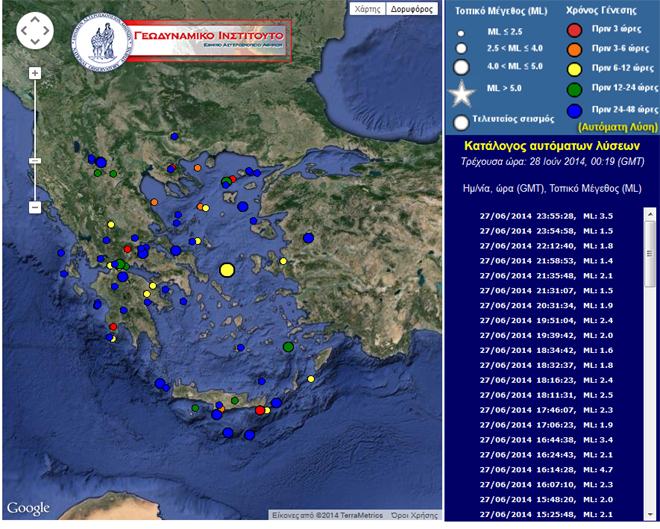Click the large yellow earthquake marker in the Aegean
Screen dimensions: 660x529
click(227, 270)
